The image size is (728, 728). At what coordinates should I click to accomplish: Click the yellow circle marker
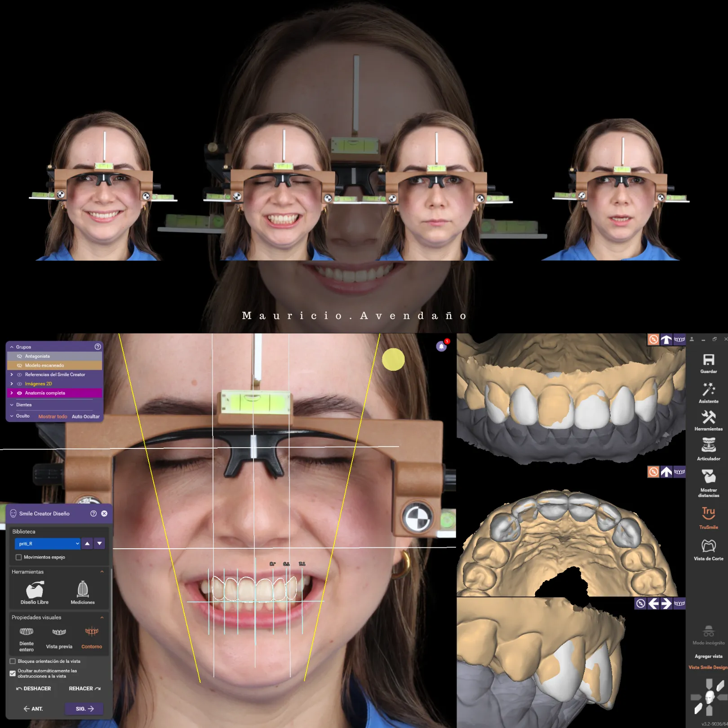tap(393, 360)
